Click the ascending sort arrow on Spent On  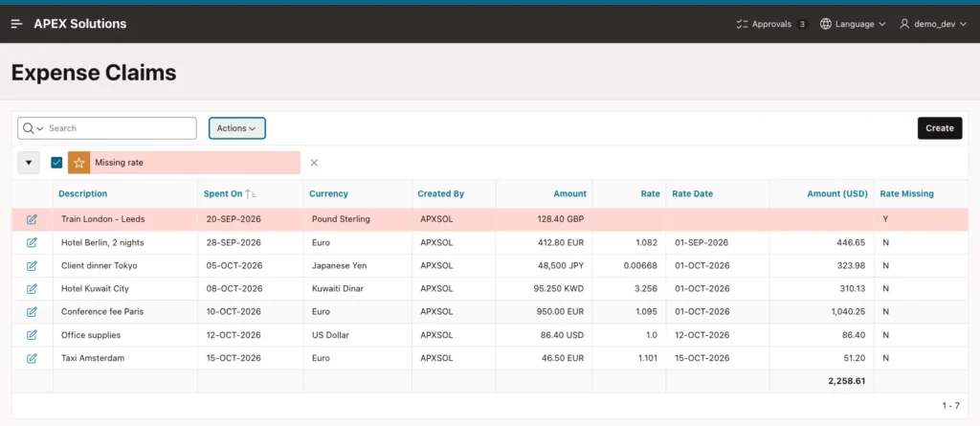(251, 194)
